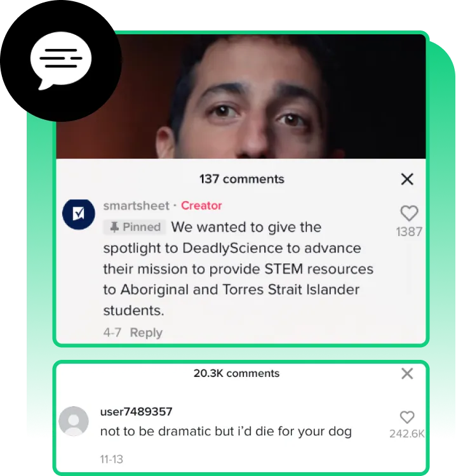Click the 137 comments heading
The width and height of the screenshot is (456, 476).
242,179
